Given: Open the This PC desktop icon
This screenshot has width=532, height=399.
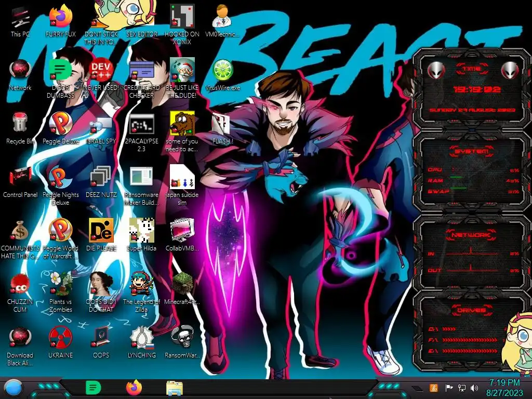Looking at the screenshot, I should pos(20,21).
